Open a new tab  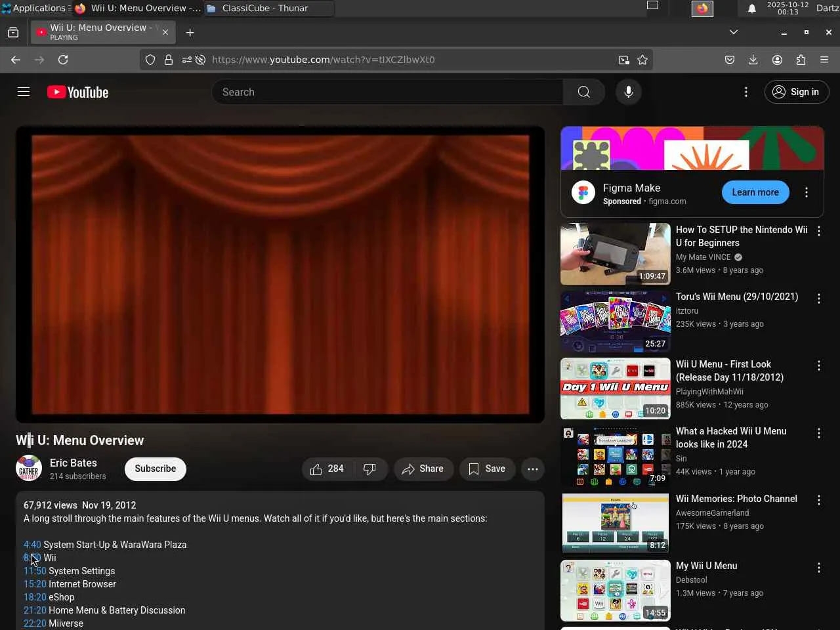[190, 32]
